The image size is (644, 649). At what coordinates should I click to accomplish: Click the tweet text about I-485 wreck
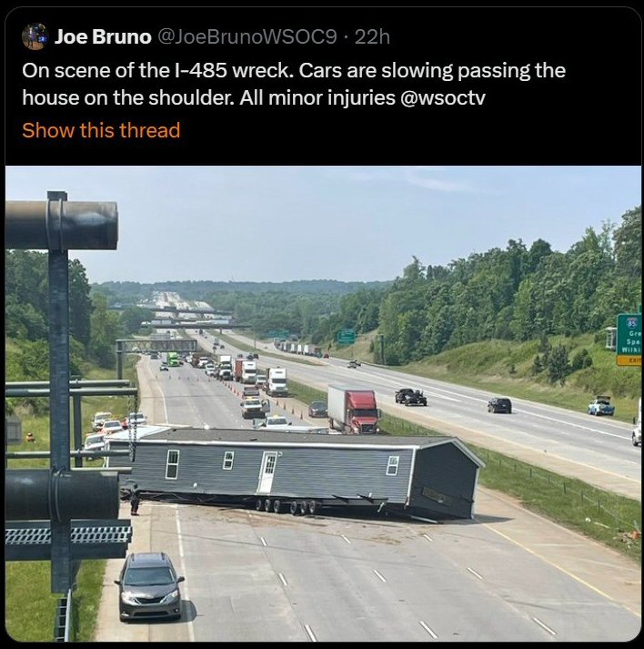[294, 84]
